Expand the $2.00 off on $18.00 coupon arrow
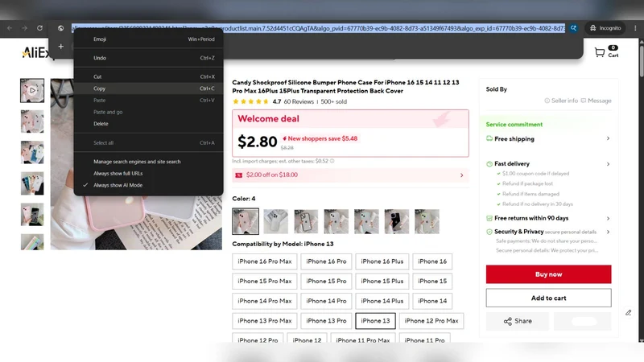Viewport: 644px width, 362px height. pyautogui.click(x=461, y=175)
